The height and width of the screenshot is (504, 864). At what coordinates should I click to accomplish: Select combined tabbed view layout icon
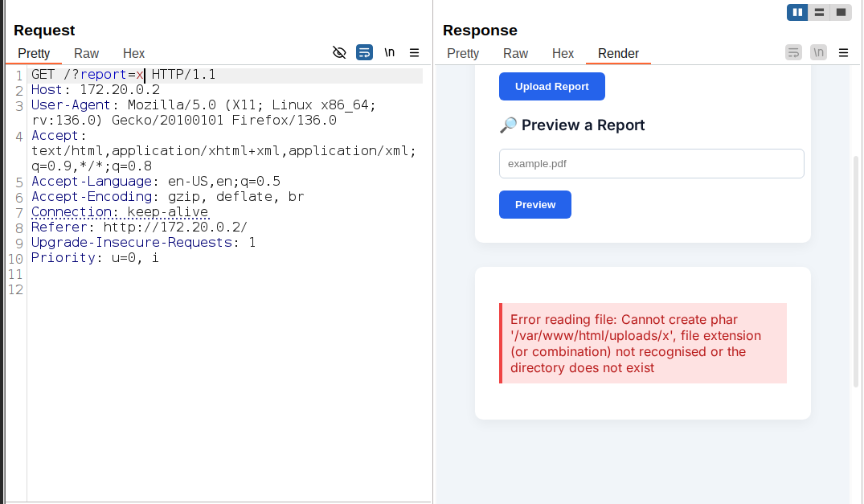click(841, 12)
